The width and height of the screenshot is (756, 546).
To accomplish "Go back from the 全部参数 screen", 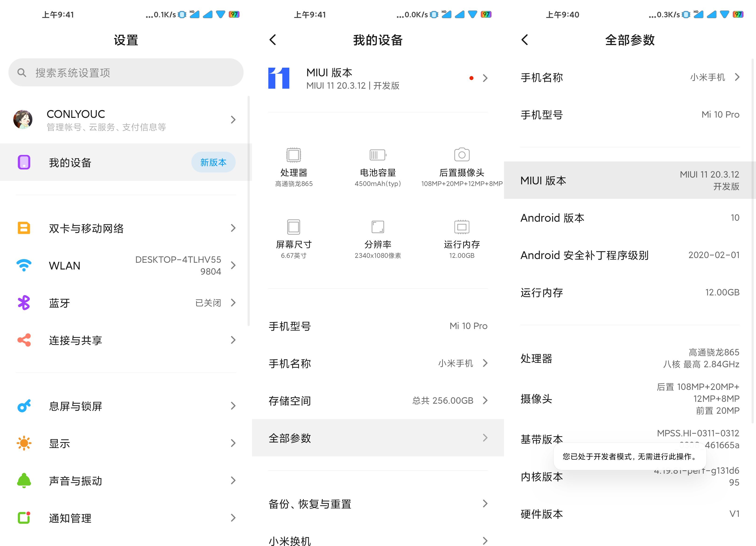I will [525, 40].
